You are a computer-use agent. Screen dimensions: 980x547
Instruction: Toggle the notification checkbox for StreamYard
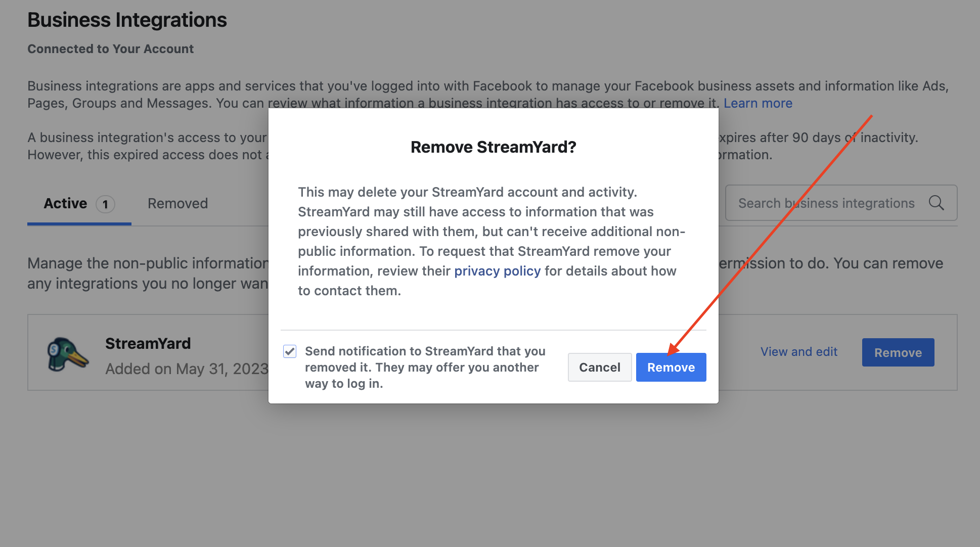tap(289, 350)
